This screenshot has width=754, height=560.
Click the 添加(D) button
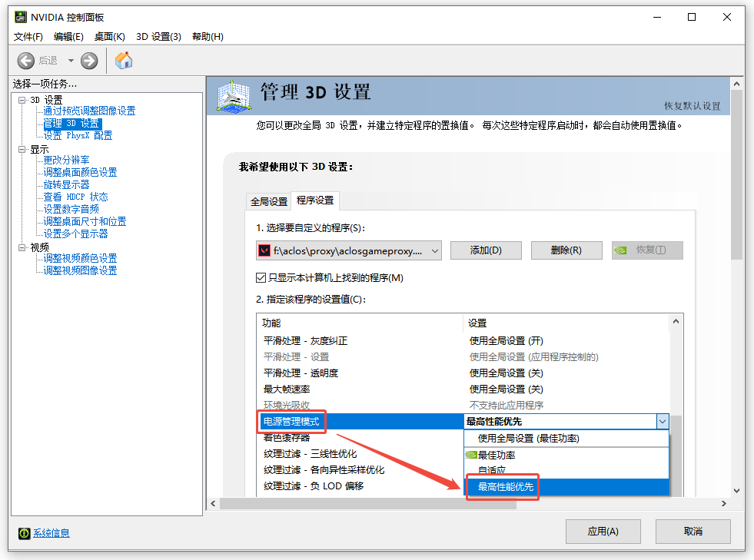486,250
